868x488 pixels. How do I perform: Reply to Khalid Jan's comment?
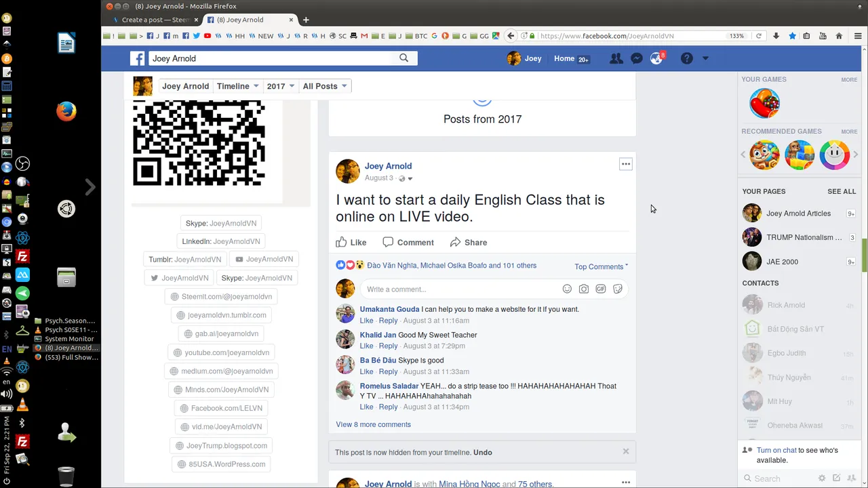coord(388,346)
